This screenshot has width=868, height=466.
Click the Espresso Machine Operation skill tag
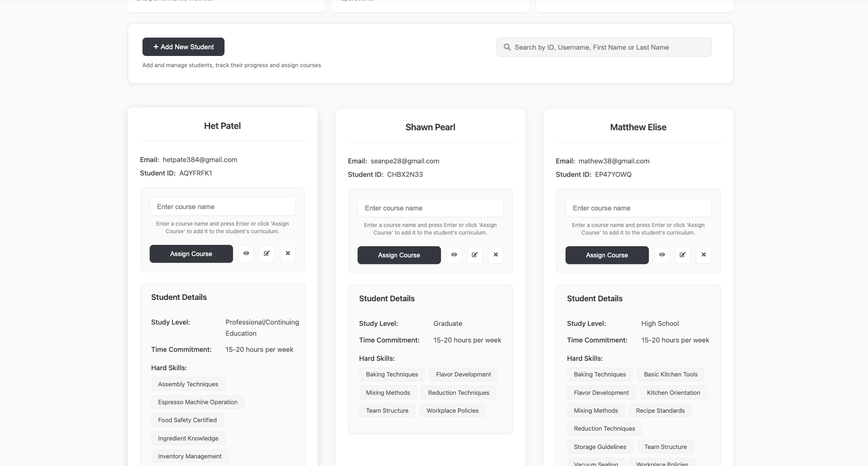[198, 402]
